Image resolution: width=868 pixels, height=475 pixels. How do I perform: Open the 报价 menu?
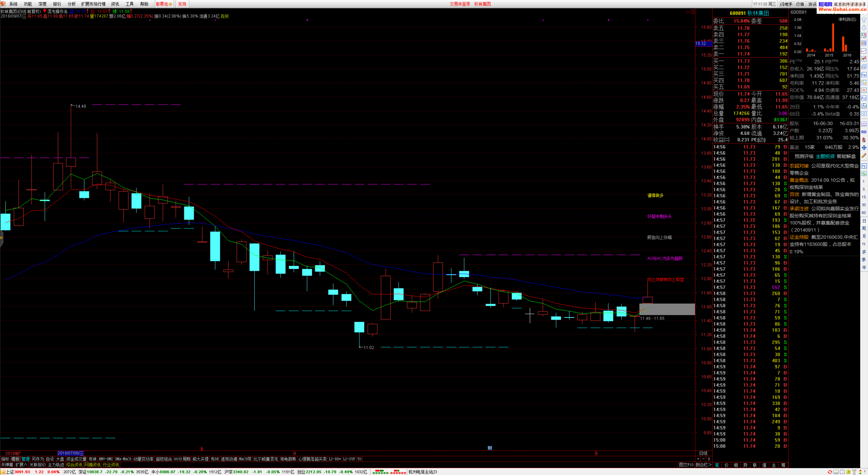point(57,4)
